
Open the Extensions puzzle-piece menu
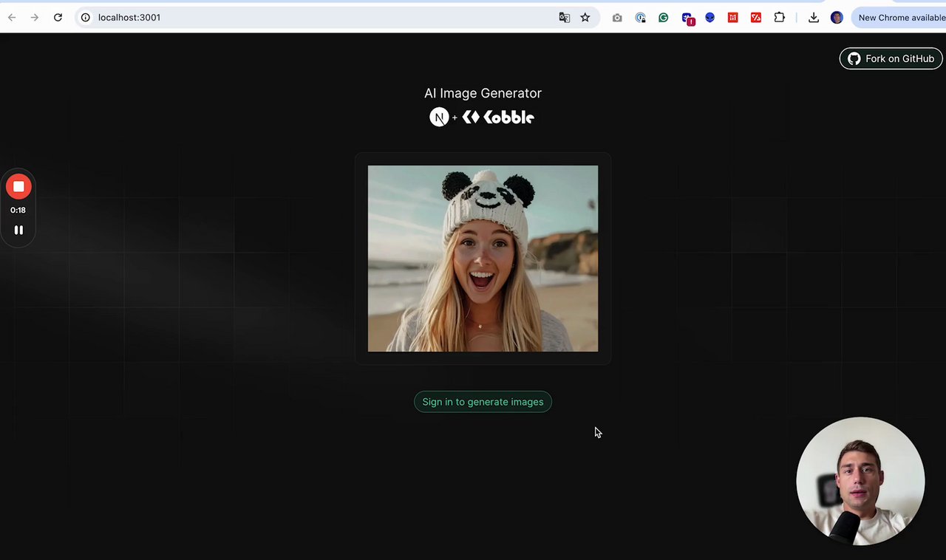[x=779, y=18]
